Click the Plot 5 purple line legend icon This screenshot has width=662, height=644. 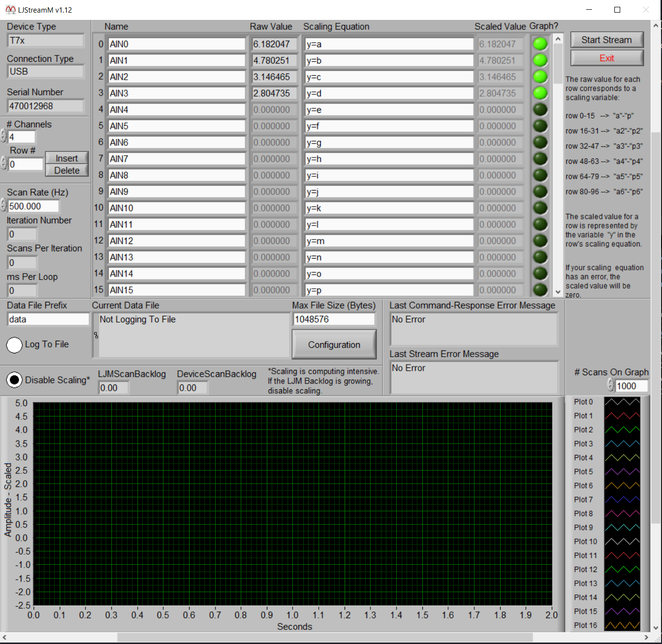pyautogui.click(x=622, y=471)
